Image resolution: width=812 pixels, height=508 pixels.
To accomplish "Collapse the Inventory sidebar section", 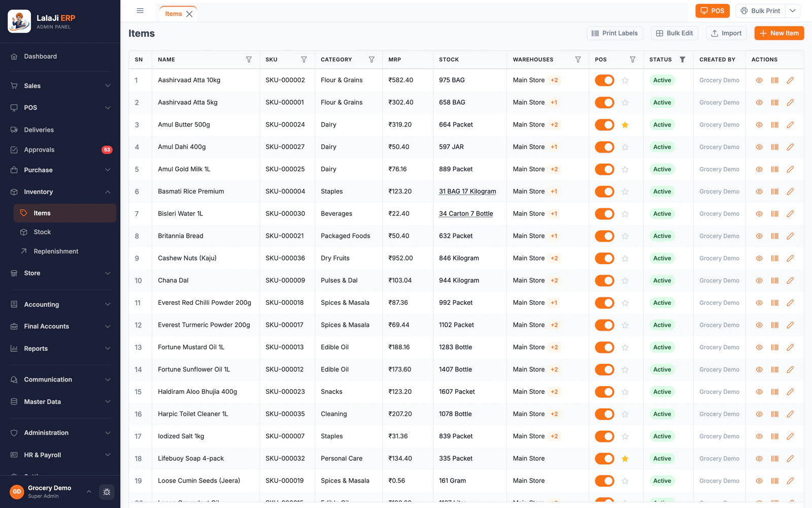I will tap(60, 192).
